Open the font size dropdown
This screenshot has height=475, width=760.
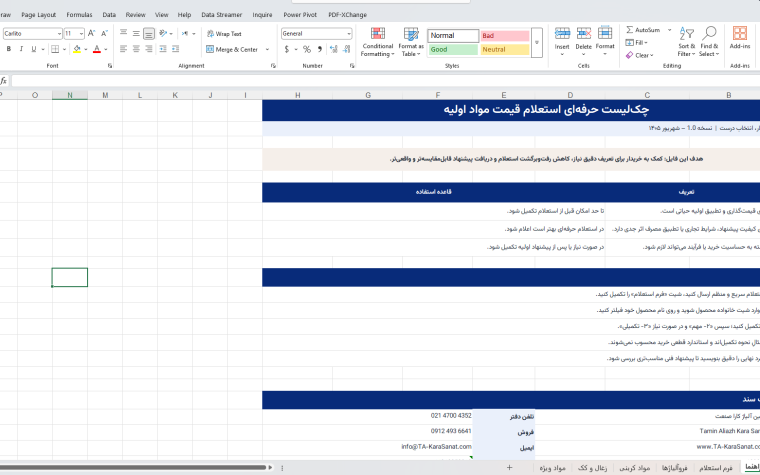(x=81, y=34)
